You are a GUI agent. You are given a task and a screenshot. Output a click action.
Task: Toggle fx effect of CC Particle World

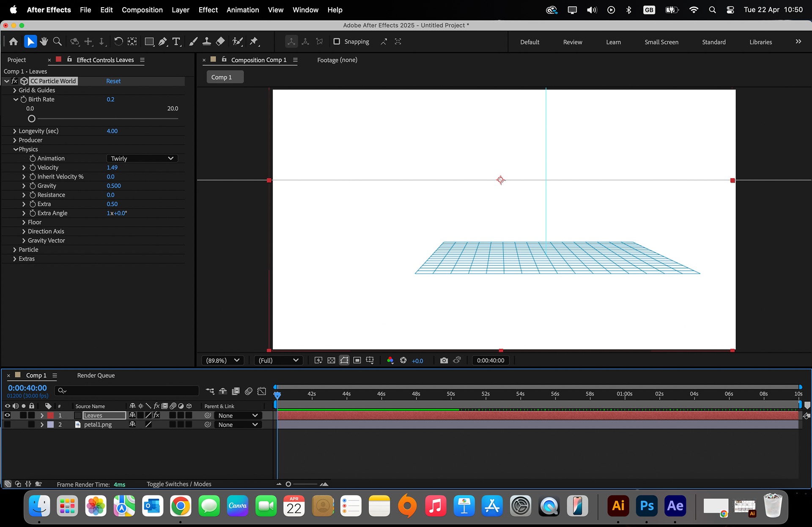(x=15, y=81)
